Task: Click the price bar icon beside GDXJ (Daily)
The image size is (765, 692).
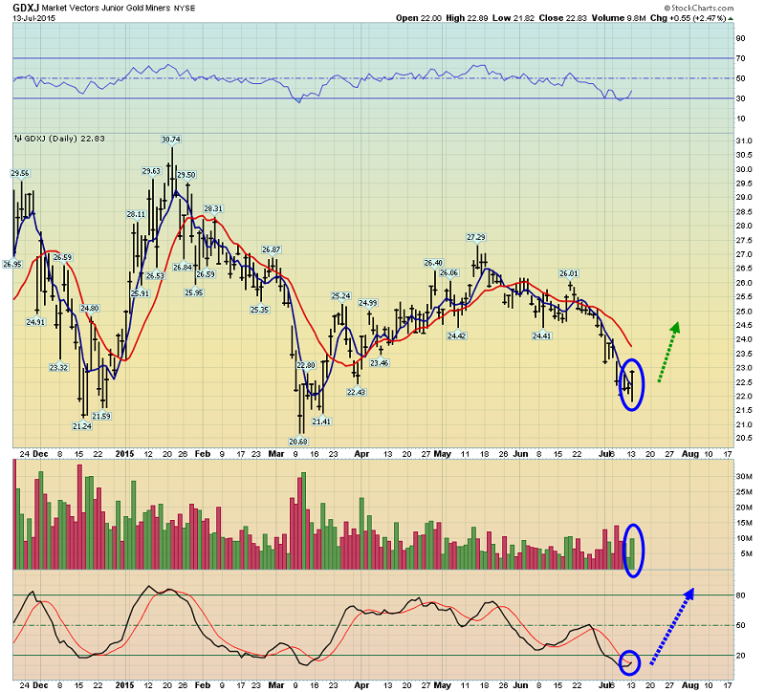Action: [x=18, y=139]
